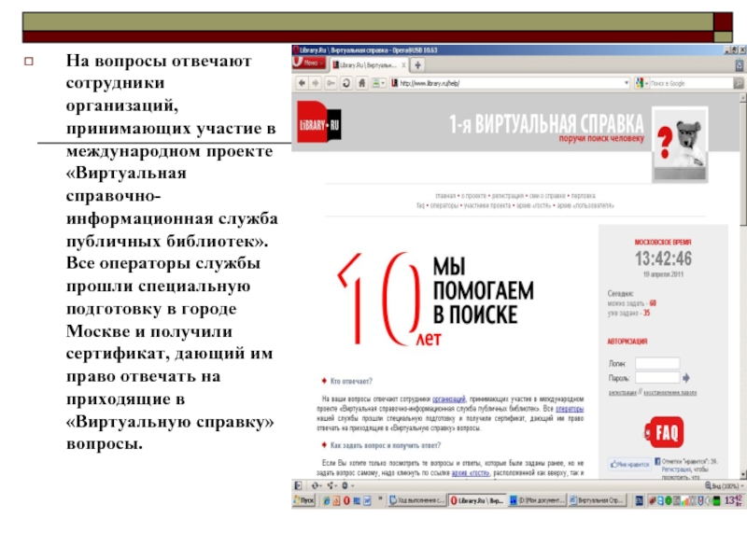747x560 pixels.
Task: Click the search magnifier button
Action: point(739,83)
